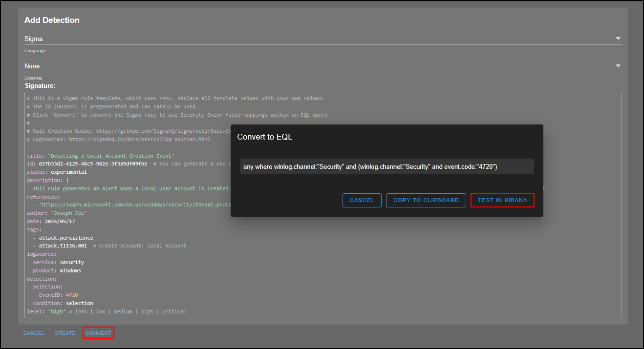
Task: Click inside the converted EQL query text
Action: coord(370,167)
